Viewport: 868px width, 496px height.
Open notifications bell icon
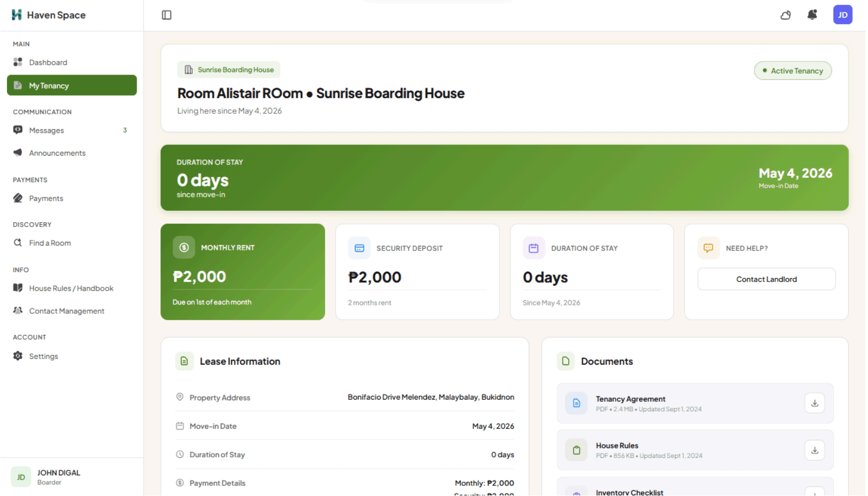pyautogui.click(x=812, y=15)
